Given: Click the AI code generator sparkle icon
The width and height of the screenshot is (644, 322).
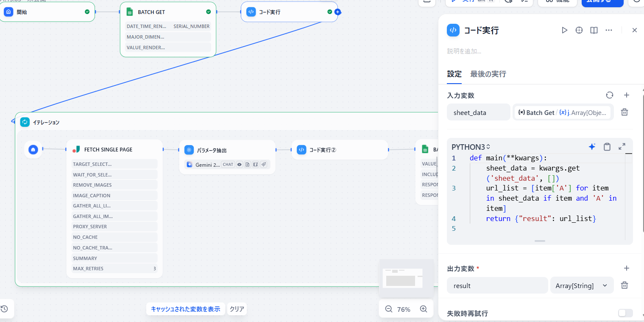Looking at the screenshot, I should pos(592,147).
